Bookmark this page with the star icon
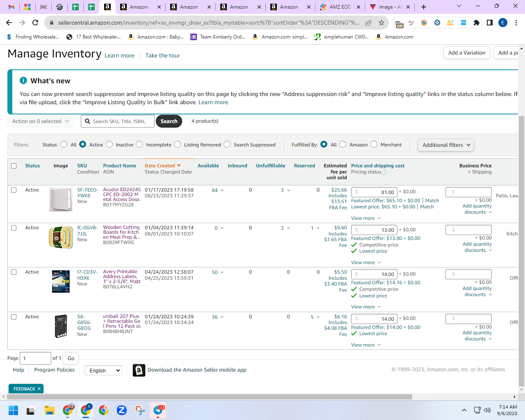The width and height of the screenshot is (525, 420). [x=381, y=23]
